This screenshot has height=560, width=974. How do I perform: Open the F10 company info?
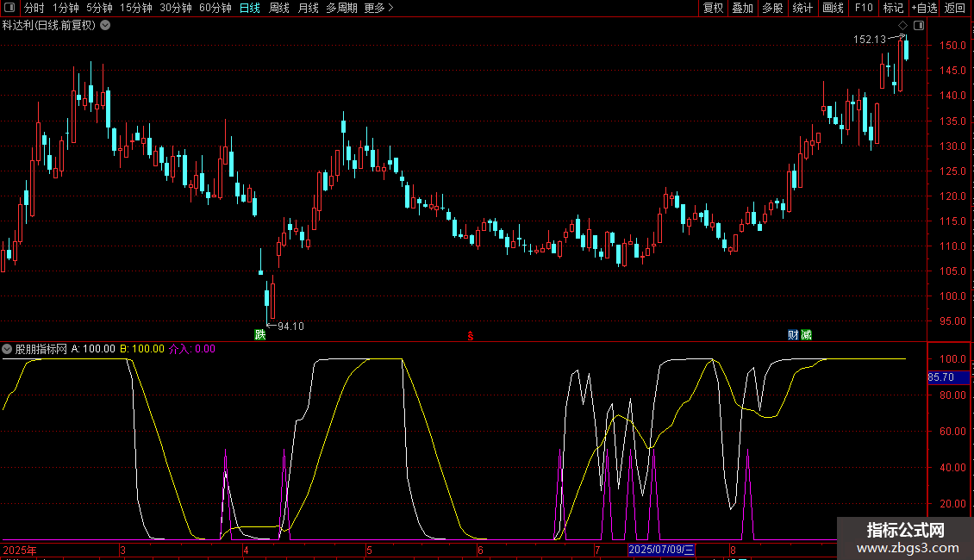pos(863,8)
